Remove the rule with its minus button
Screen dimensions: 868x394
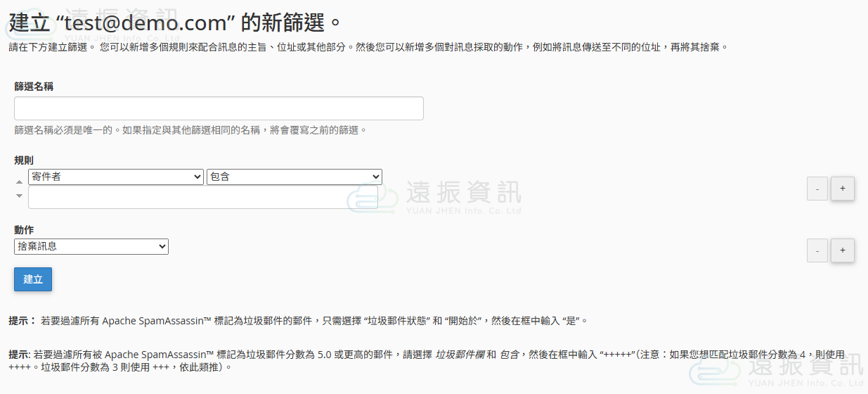click(x=817, y=189)
